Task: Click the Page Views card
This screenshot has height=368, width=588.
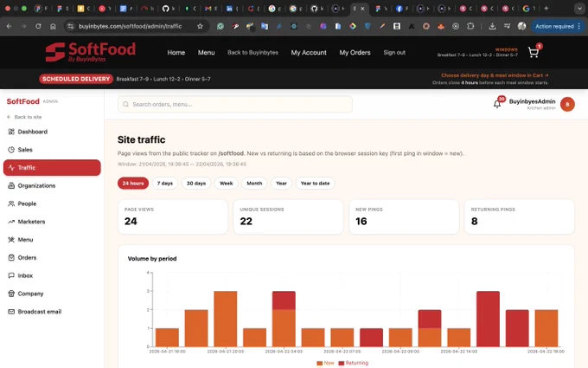Action: (173, 217)
